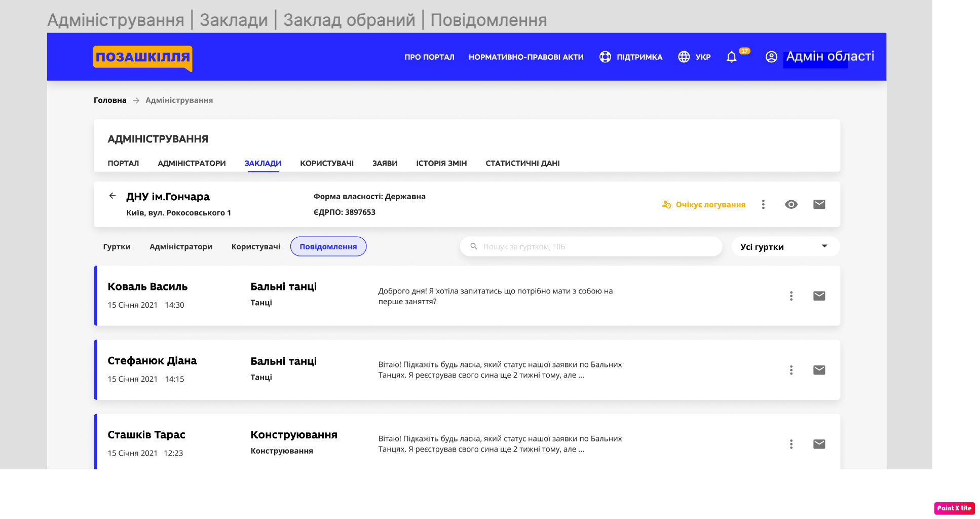Click the Позашкілля logo
980x519 pixels.
click(x=142, y=58)
